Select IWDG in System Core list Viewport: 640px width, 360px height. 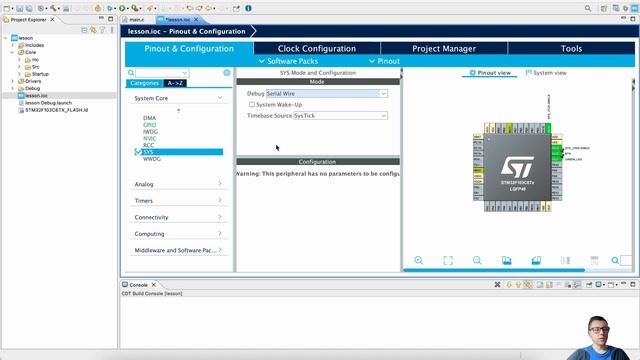click(150, 131)
